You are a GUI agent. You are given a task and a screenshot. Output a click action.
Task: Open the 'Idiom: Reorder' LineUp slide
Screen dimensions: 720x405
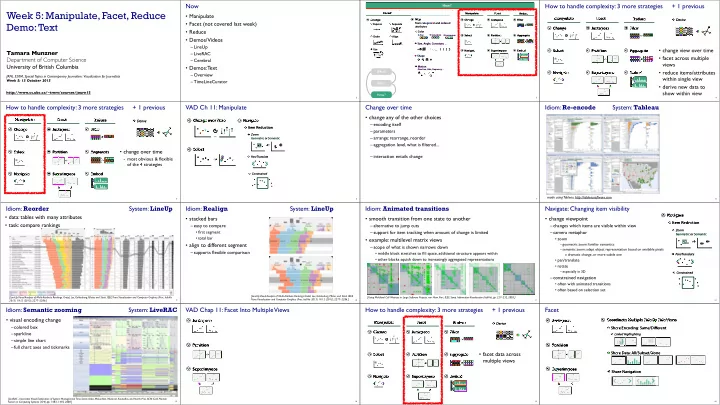(x=90, y=253)
